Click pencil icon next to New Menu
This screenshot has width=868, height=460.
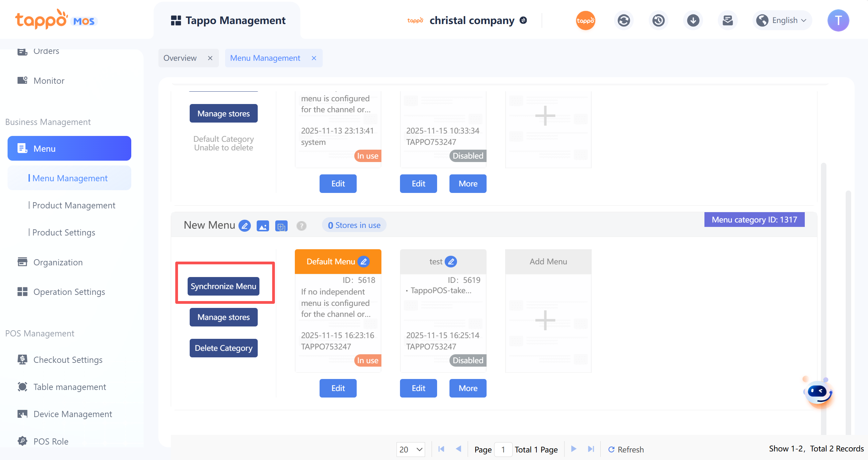pyautogui.click(x=245, y=226)
